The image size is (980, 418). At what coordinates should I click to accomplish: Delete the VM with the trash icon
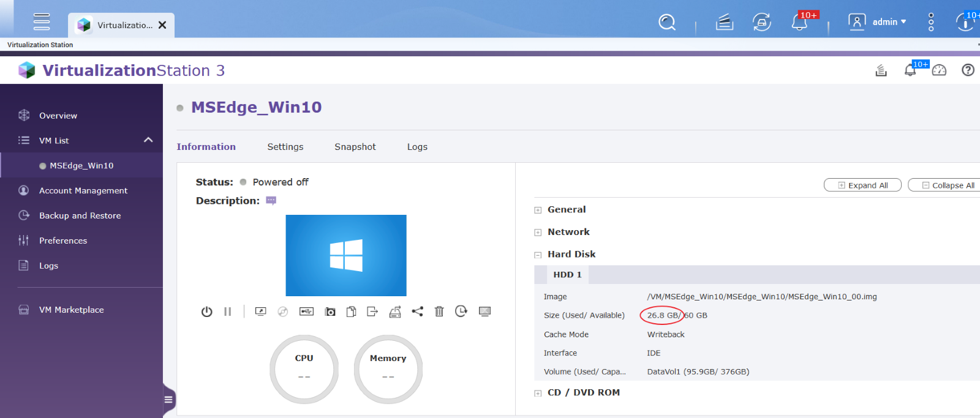pos(439,312)
